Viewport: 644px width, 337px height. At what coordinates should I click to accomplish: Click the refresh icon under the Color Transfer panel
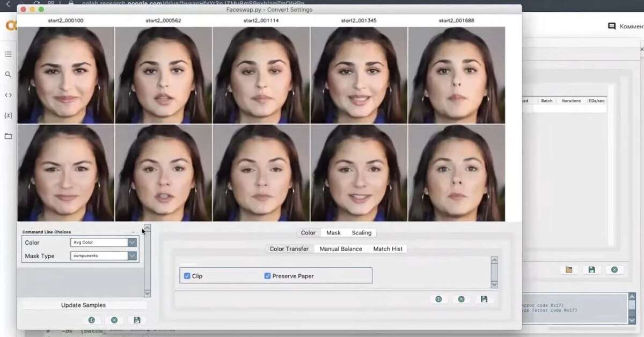coord(438,299)
